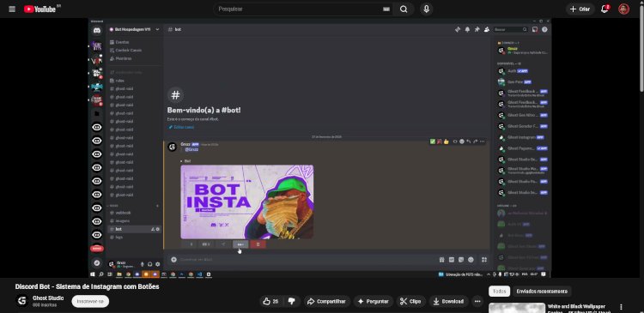Viewport: 644px width, 313px height.
Task: Open options menu for White and Black Wallpaper
Action: coord(621,307)
